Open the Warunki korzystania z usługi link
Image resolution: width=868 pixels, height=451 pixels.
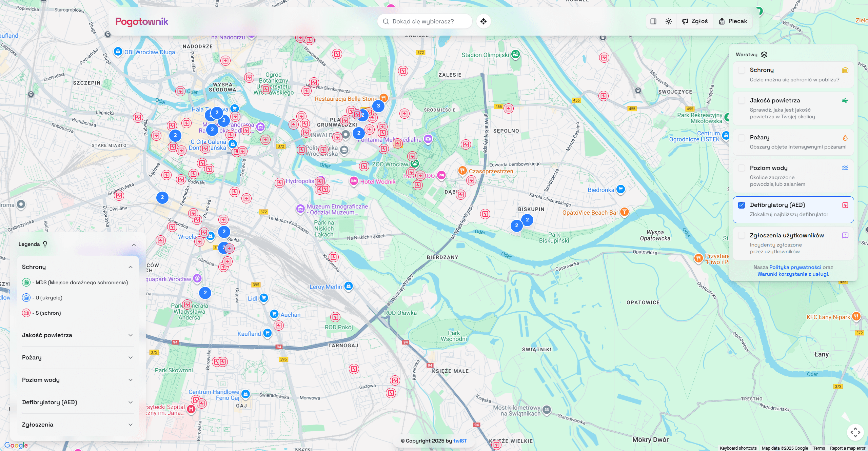click(x=793, y=274)
